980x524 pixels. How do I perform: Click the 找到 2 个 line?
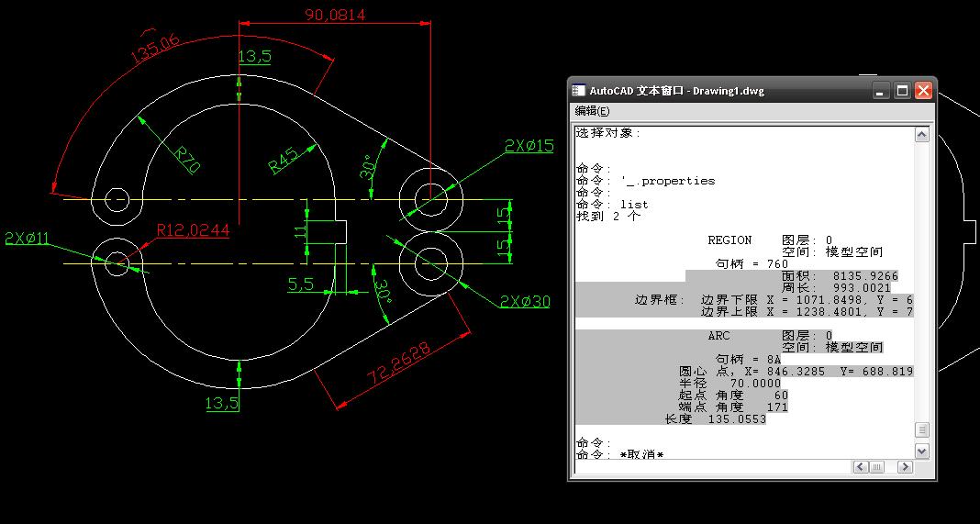click(608, 217)
